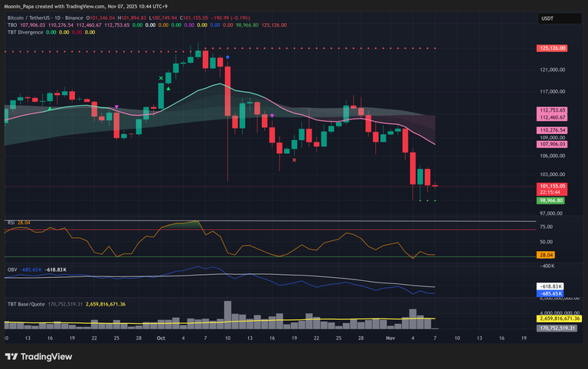Click the blue -685.65K OBV axis label
The height and width of the screenshot is (369, 588).
550,293
